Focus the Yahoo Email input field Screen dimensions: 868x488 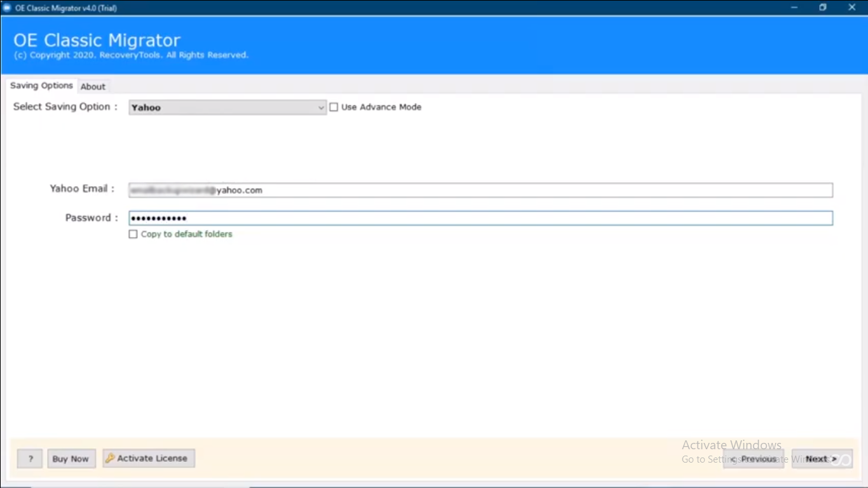coord(480,190)
